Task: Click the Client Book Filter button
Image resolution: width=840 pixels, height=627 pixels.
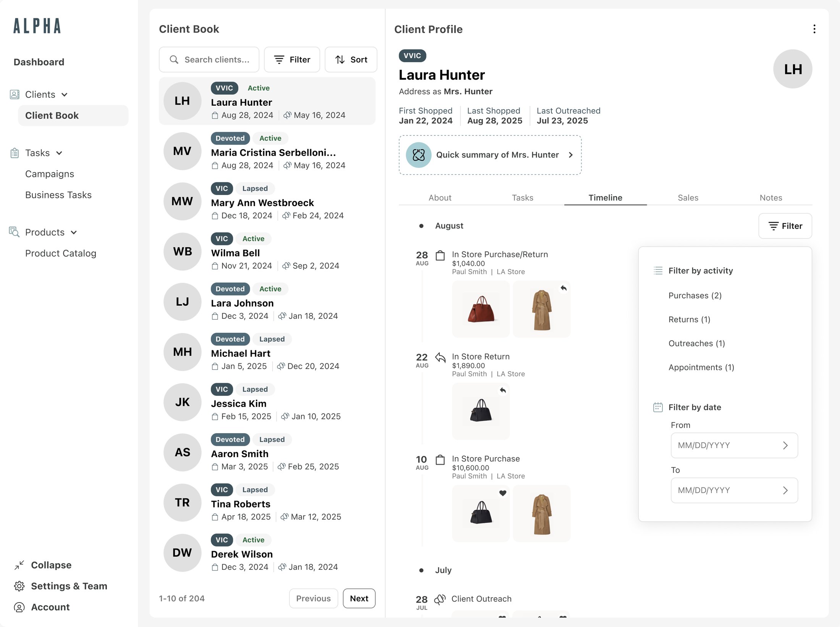Action: click(x=292, y=60)
